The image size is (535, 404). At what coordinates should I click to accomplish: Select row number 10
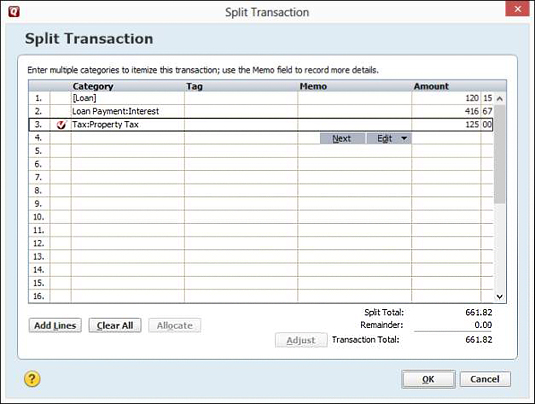click(39, 217)
